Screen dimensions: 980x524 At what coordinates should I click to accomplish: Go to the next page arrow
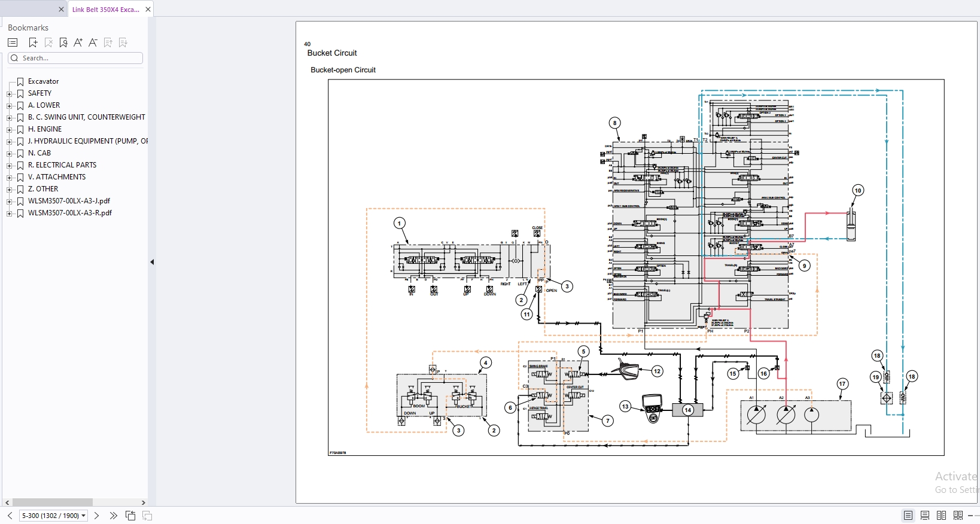(x=97, y=516)
